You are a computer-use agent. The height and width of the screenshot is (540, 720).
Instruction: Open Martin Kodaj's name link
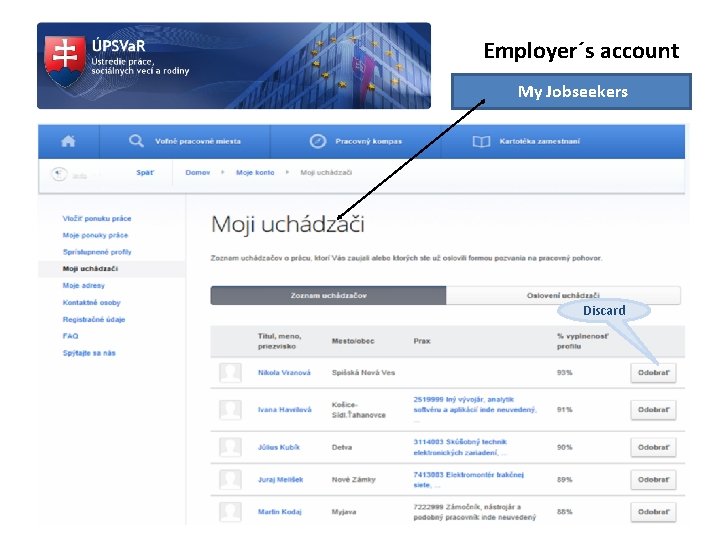point(280,512)
